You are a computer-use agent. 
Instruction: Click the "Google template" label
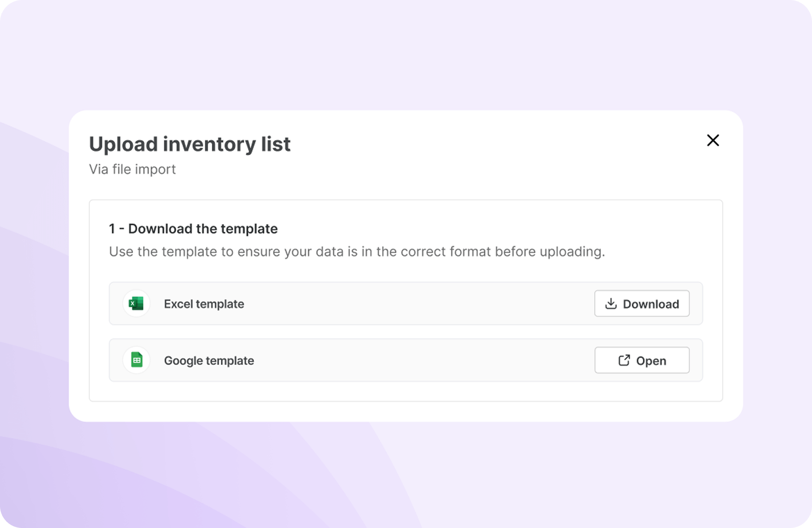click(x=209, y=360)
